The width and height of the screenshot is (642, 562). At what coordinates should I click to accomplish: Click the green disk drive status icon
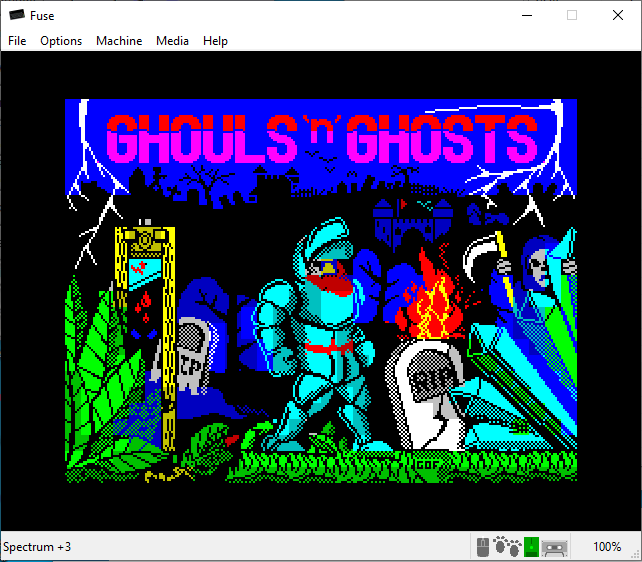531,547
